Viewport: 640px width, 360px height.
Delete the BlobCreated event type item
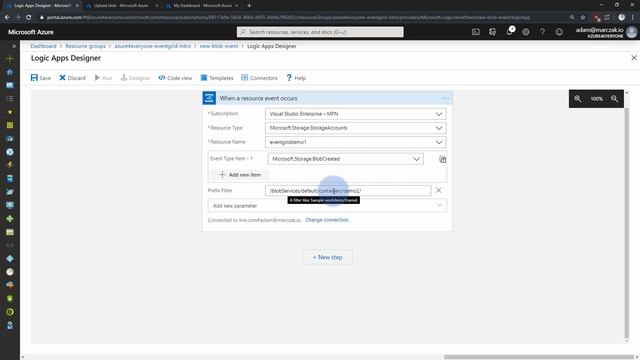point(442,159)
